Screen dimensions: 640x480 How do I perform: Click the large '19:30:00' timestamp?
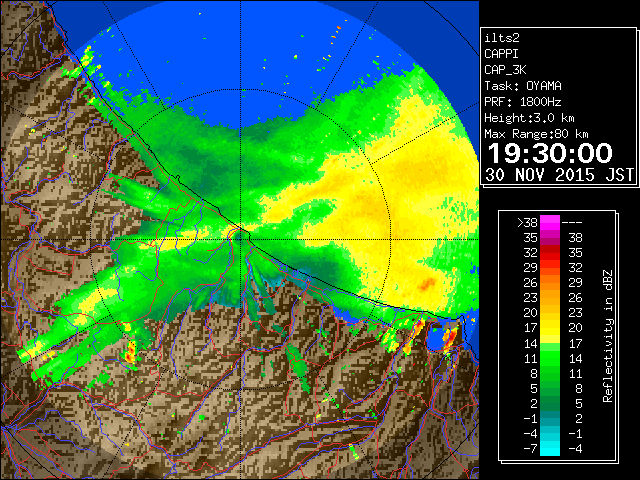550,153
